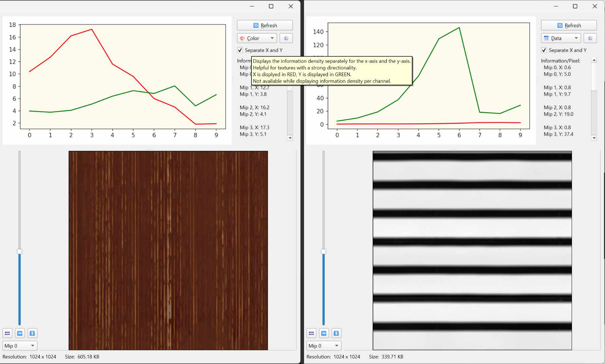Click the wood texture preview image

[168, 250]
